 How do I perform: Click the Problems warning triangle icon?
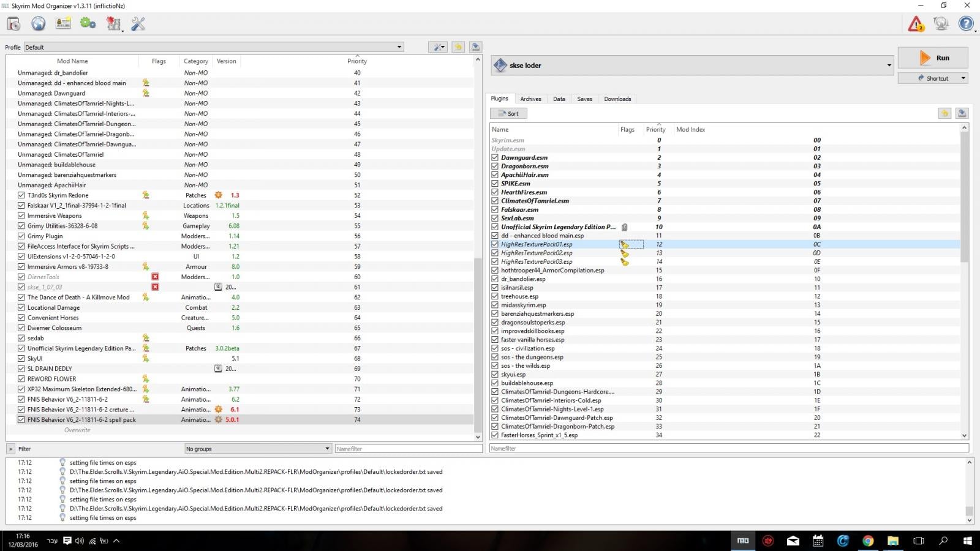916,24
